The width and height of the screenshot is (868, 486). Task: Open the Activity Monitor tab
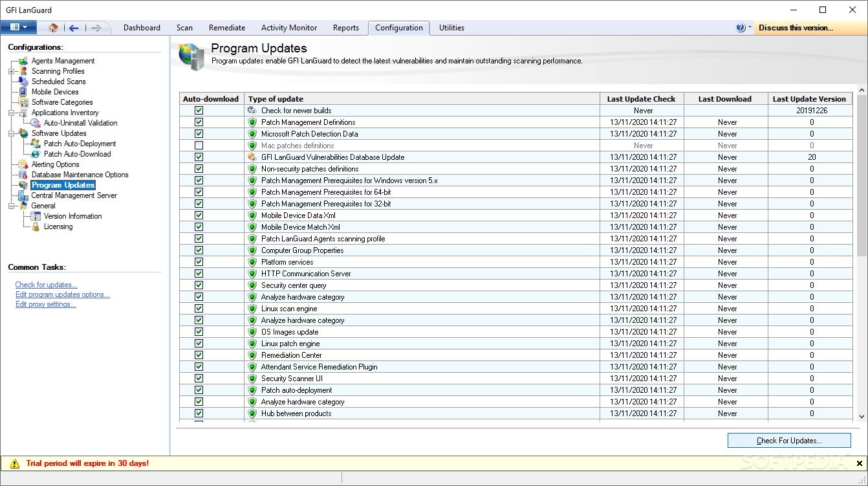tap(289, 28)
